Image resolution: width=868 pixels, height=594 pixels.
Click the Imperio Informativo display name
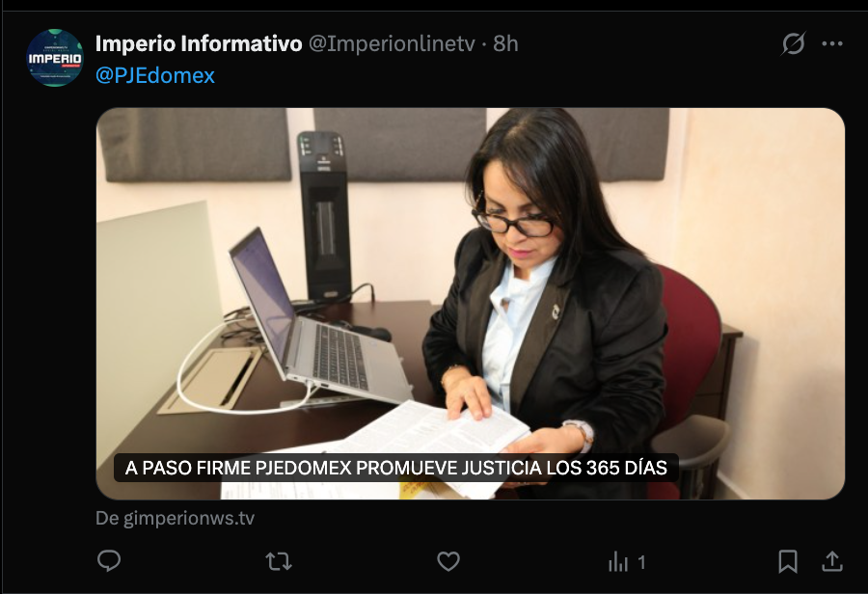[x=199, y=43]
